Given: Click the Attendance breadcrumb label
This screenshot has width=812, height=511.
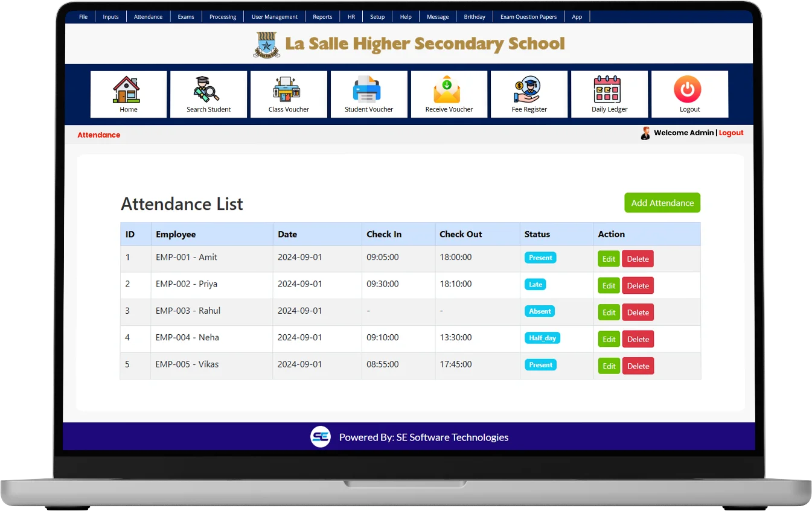Looking at the screenshot, I should (x=99, y=135).
